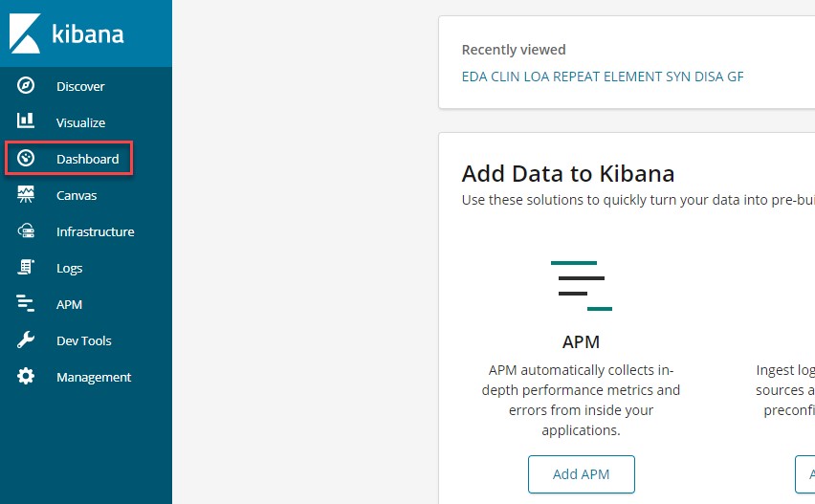Open recently viewed EDA CLIN LOA link
Screen dimensions: 815x504
pos(602,77)
